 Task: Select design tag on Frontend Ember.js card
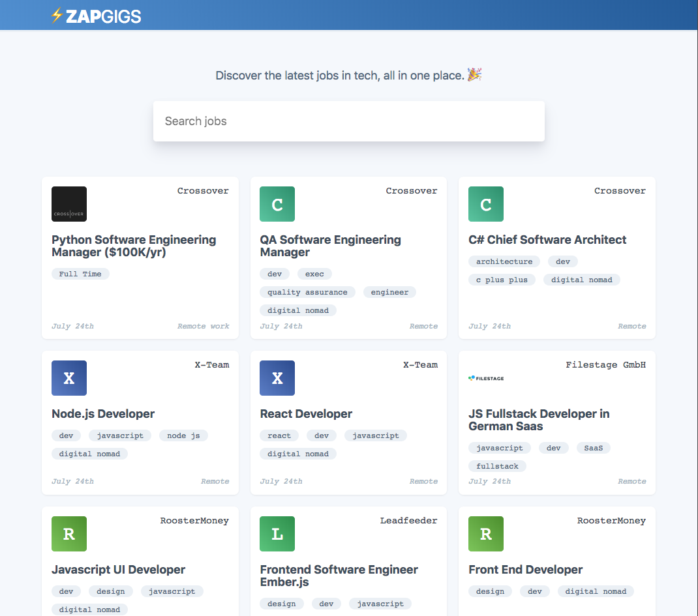click(x=281, y=604)
